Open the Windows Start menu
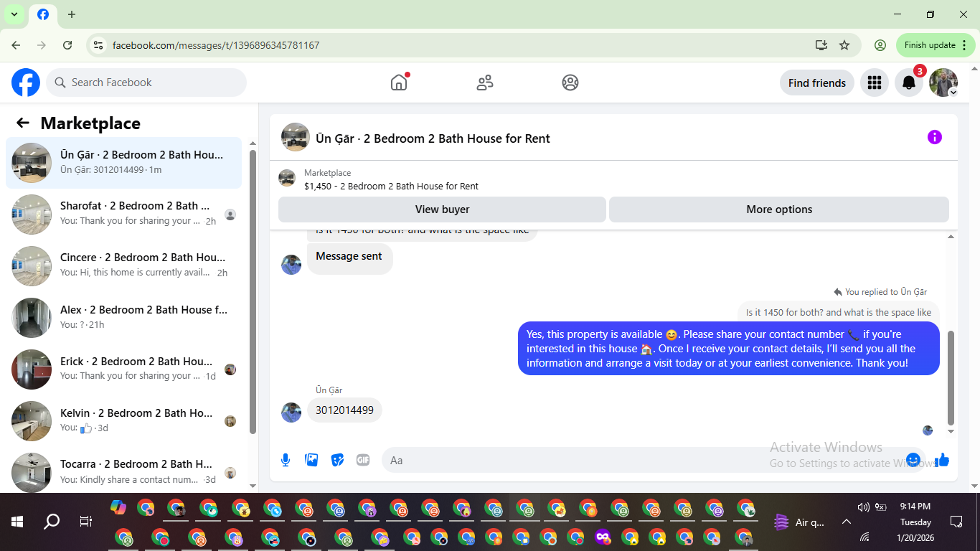Image resolution: width=980 pixels, height=551 pixels. click(17, 522)
